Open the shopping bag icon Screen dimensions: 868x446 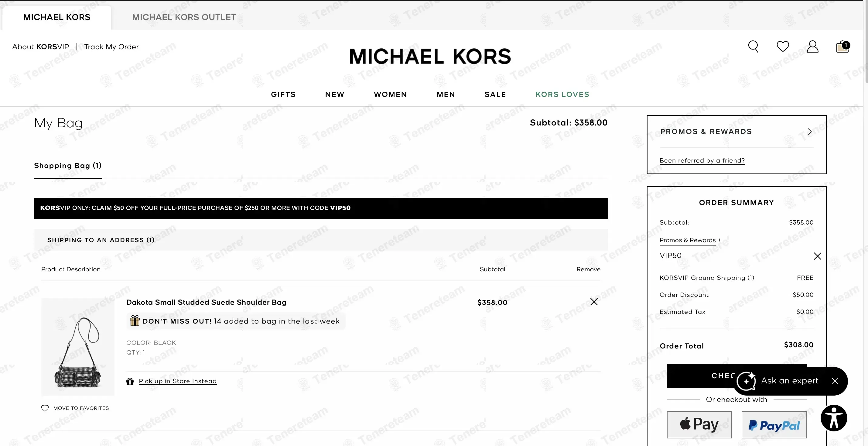coord(842,46)
